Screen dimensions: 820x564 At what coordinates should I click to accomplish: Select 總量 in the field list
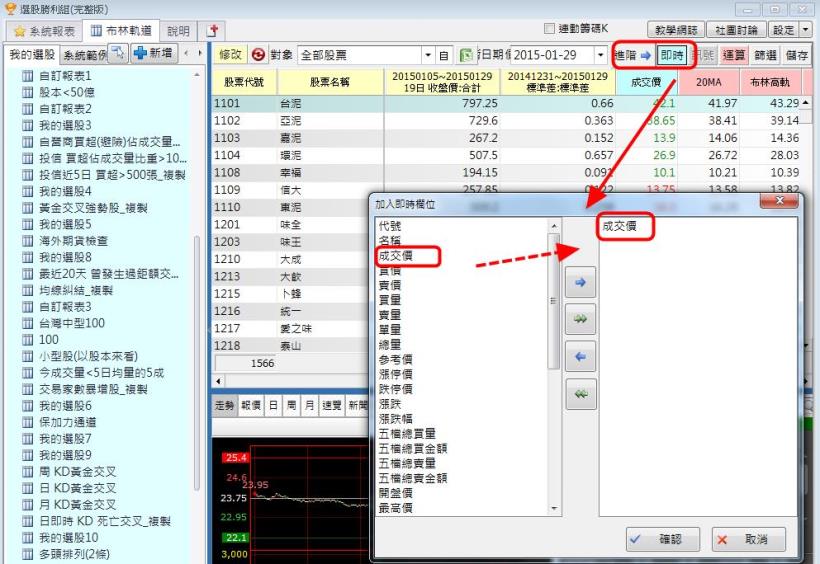[x=390, y=345]
